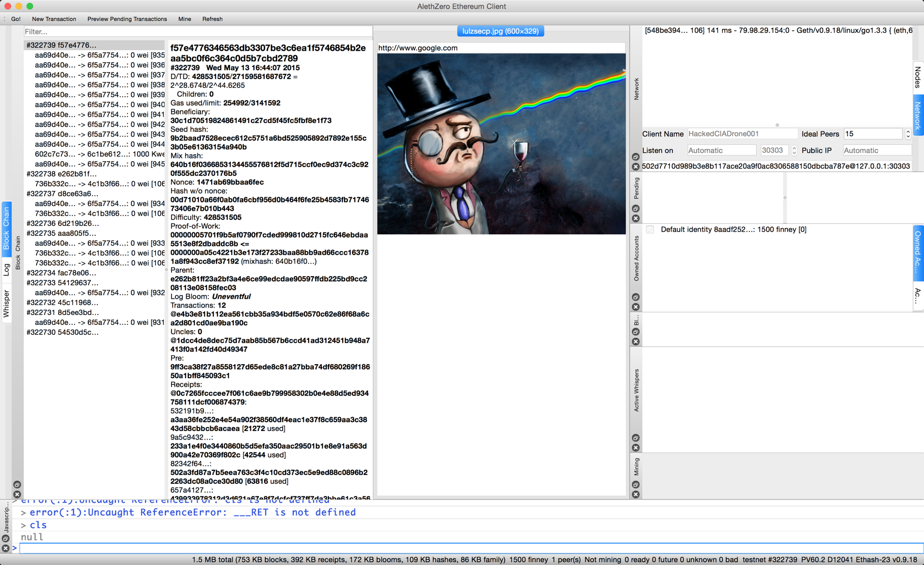Float the Owned Accounts dock panel
The image size is (924, 565).
click(636, 297)
